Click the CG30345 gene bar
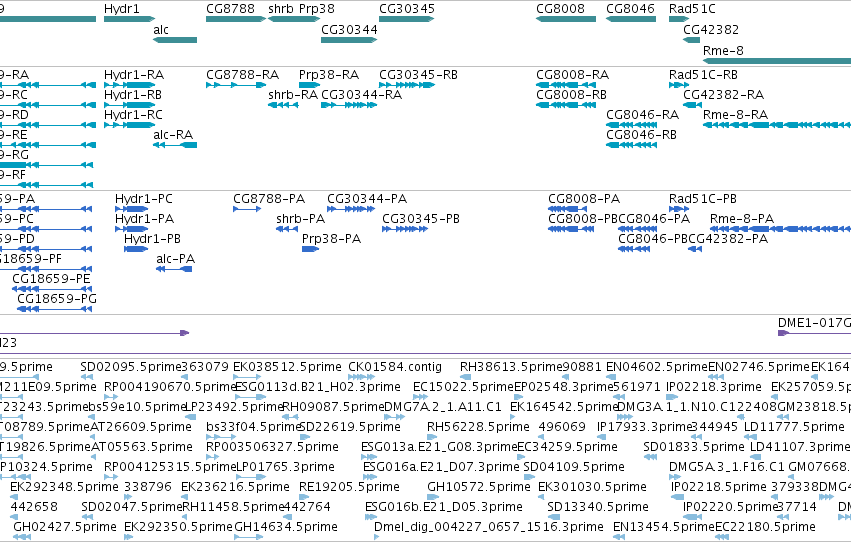Viewport: 851px width, 542px height. coord(407,19)
